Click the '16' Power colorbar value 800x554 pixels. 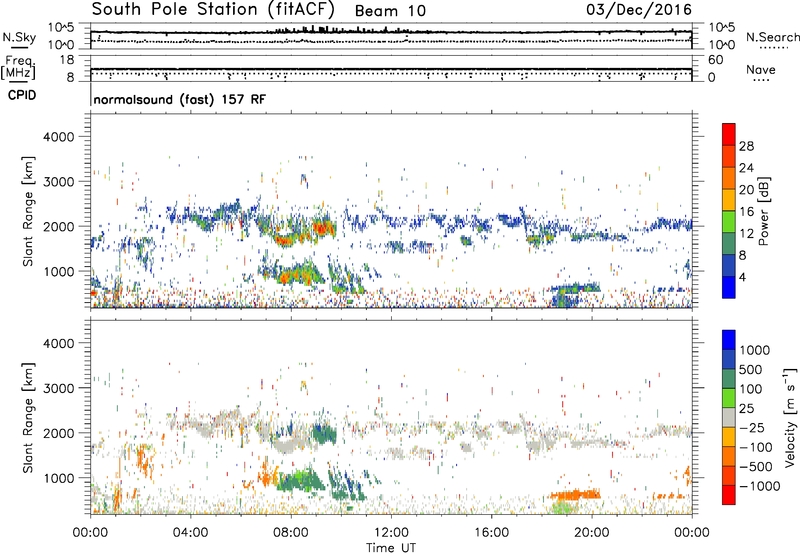(746, 212)
